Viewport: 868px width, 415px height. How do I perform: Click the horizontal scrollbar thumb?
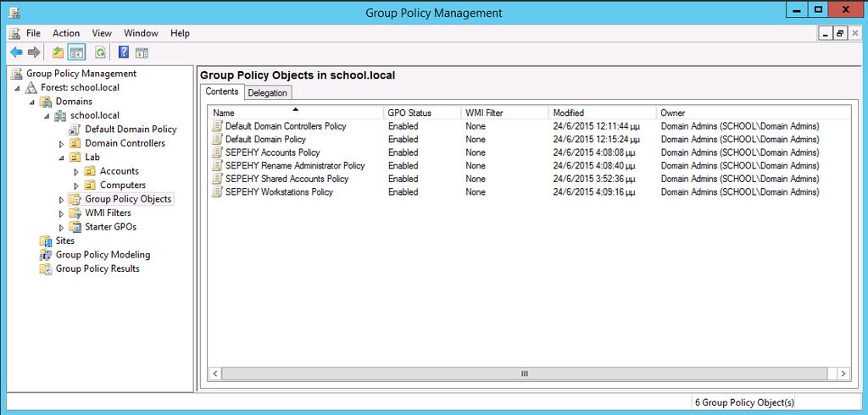coord(524,373)
